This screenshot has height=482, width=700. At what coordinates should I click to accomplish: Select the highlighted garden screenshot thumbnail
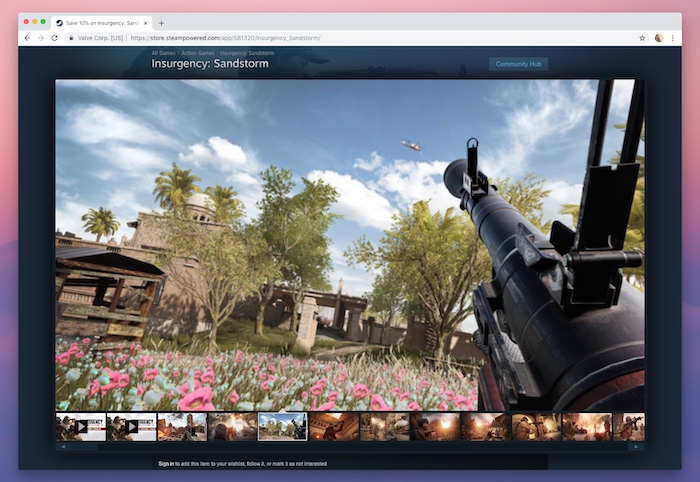[283, 427]
